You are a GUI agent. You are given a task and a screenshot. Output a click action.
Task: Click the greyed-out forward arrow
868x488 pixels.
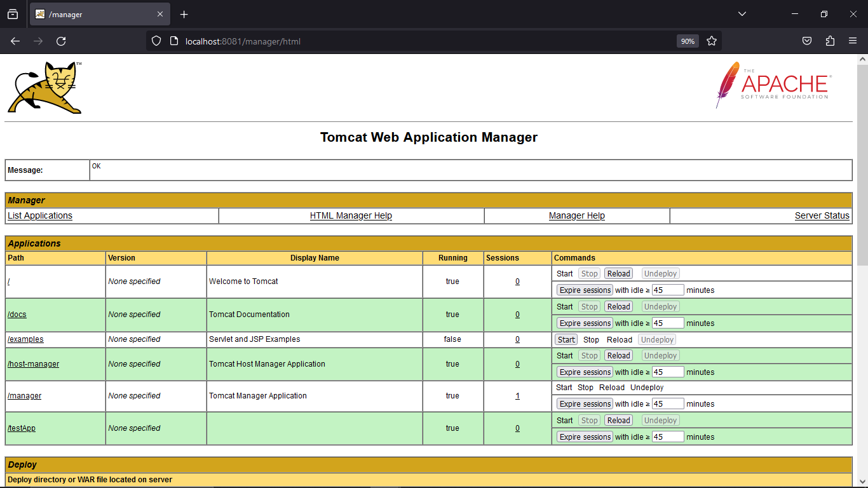click(x=38, y=41)
